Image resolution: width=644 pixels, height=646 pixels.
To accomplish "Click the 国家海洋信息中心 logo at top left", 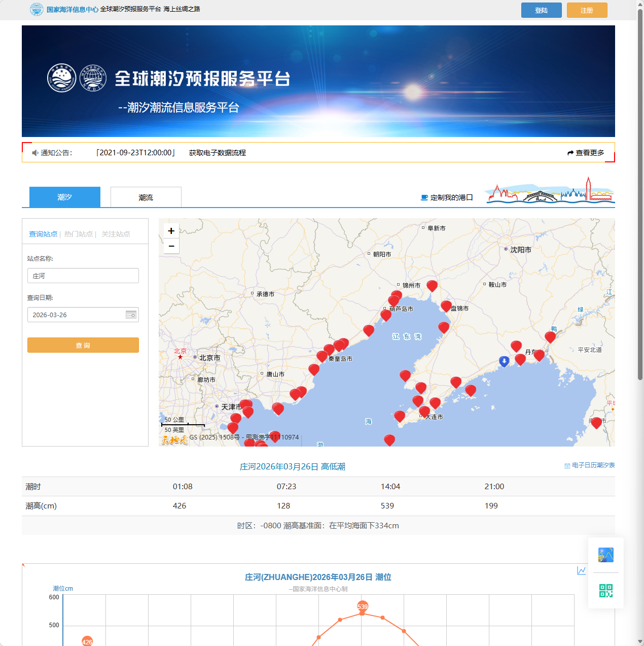I will pos(36,9).
